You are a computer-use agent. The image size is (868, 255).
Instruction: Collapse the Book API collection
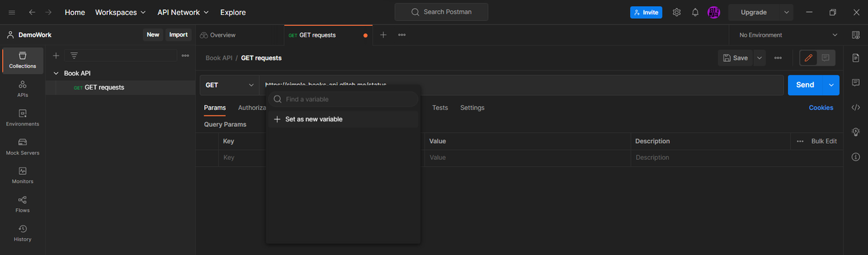click(x=56, y=73)
